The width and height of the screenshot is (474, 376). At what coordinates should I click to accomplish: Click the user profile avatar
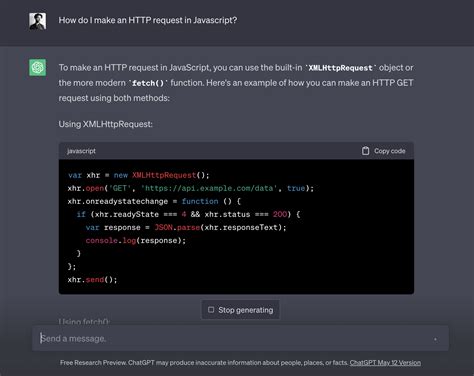[37, 21]
